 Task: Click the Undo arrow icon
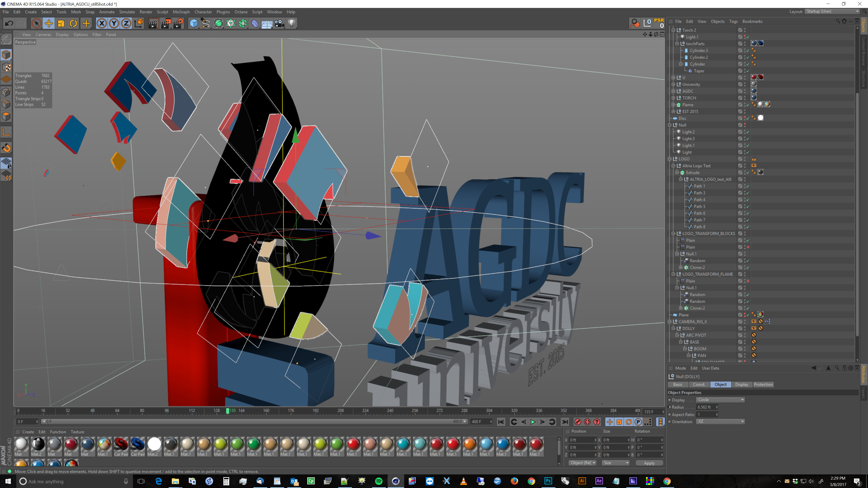9,23
